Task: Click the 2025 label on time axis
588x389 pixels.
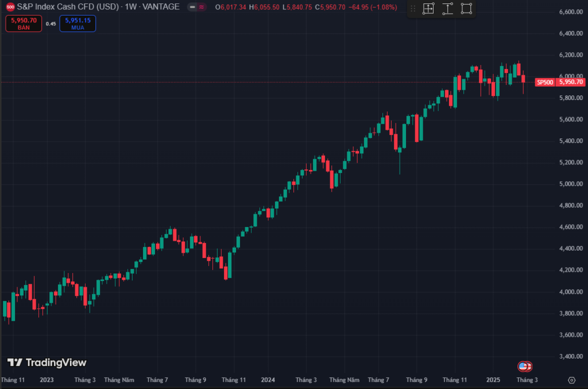Action: click(x=493, y=380)
